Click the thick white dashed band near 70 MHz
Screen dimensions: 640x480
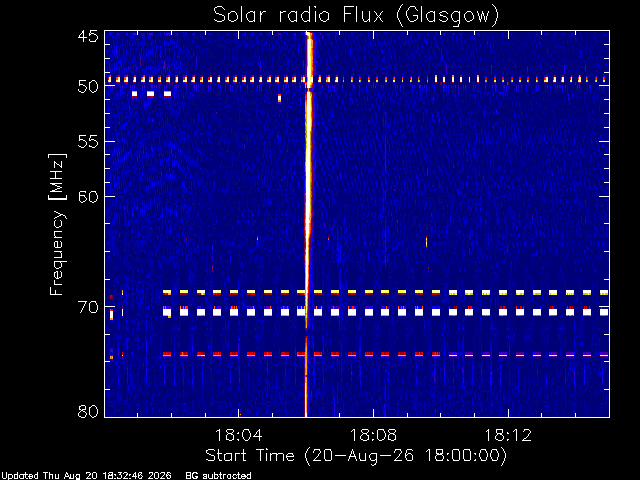(x=385, y=312)
